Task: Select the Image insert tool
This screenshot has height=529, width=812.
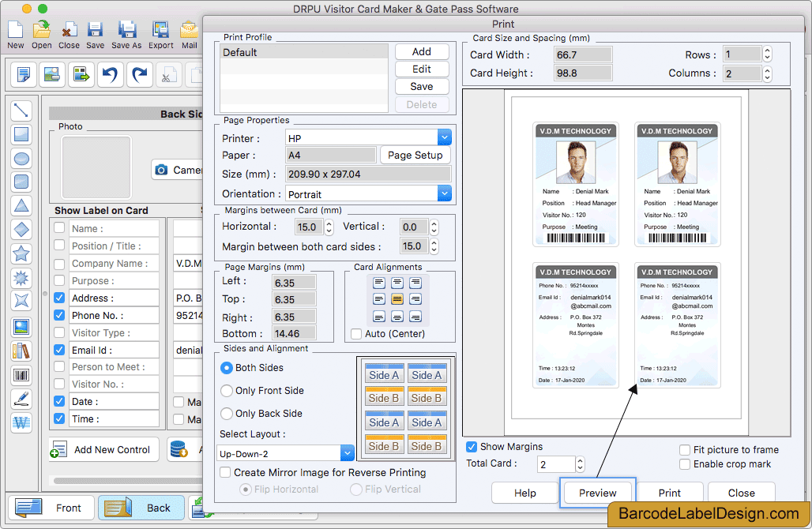Action: [21, 327]
